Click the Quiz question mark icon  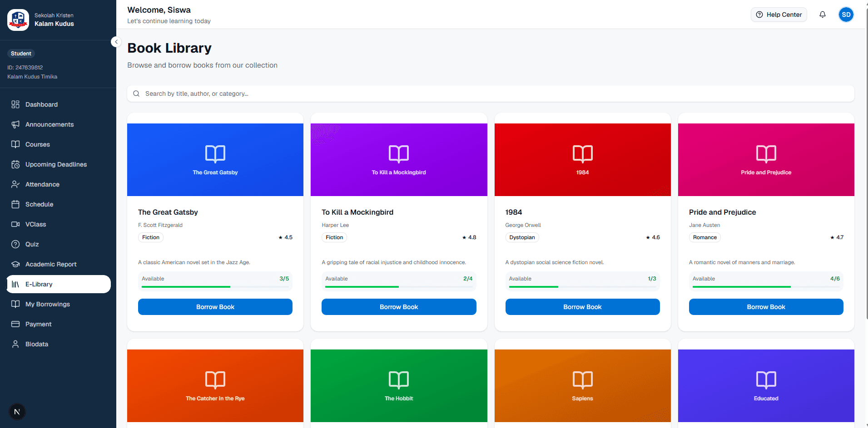coord(15,244)
